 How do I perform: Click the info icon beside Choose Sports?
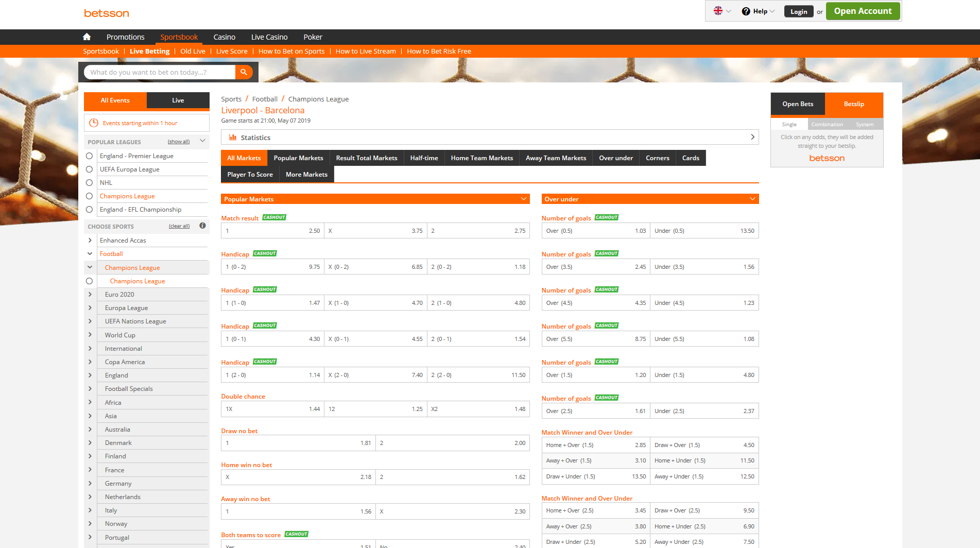coord(202,226)
